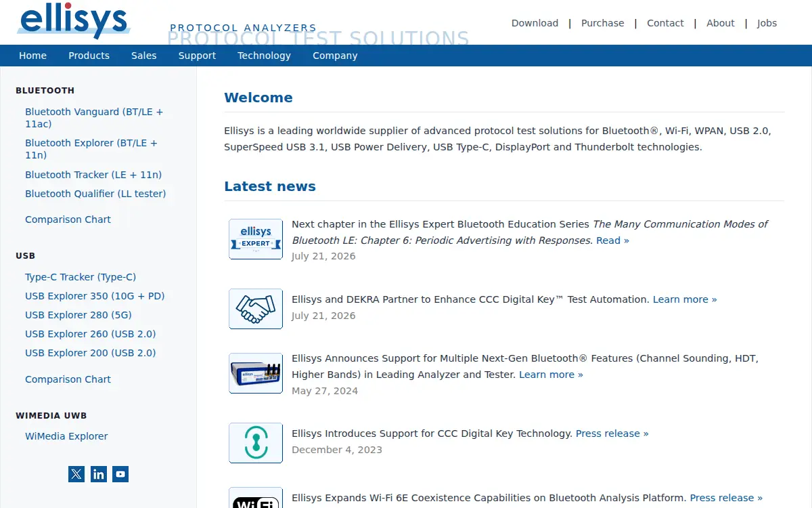Viewport: 812px width, 508px height.
Task: Open Press release » for Wi-Fi 6E coexistence
Action: [726, 498]
